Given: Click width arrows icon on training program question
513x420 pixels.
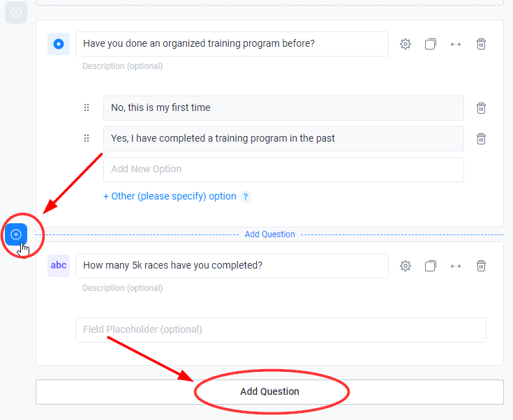Looking at the screenshot, I should click(x=456, y=44).
